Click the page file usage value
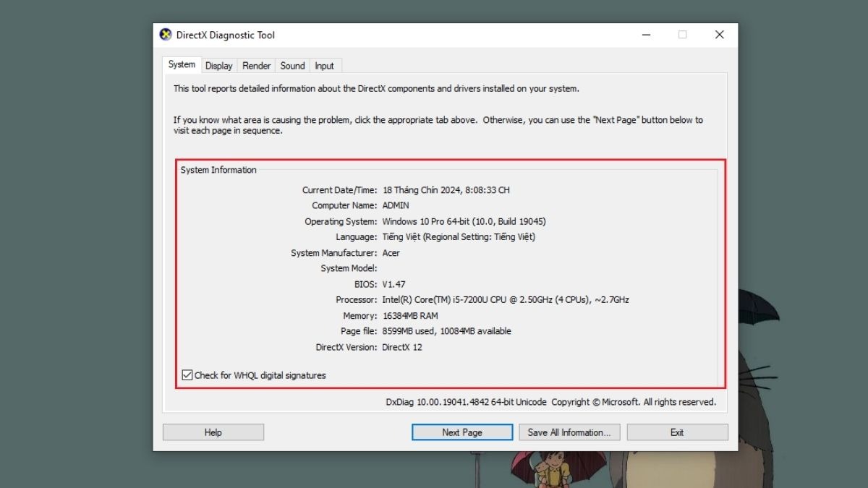 447,331
